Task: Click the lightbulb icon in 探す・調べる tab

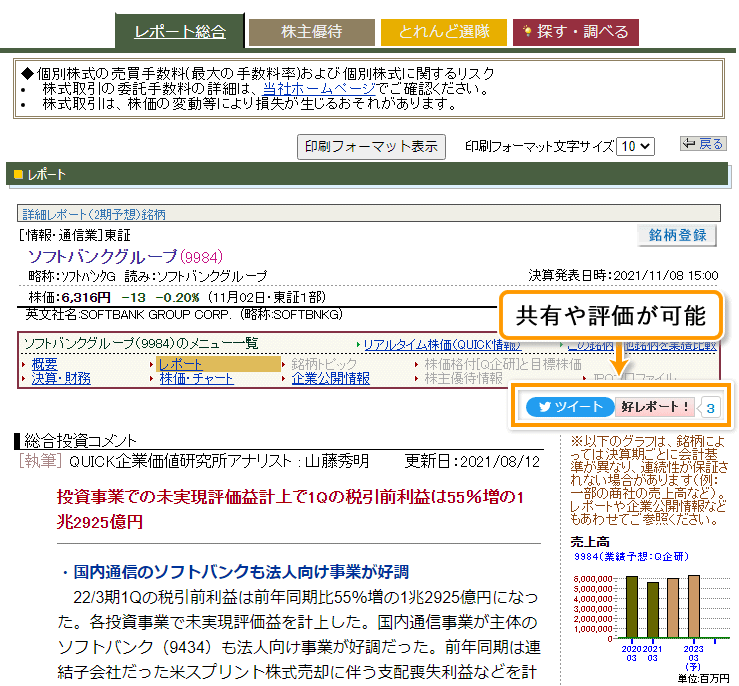Action: click(527, 32)
